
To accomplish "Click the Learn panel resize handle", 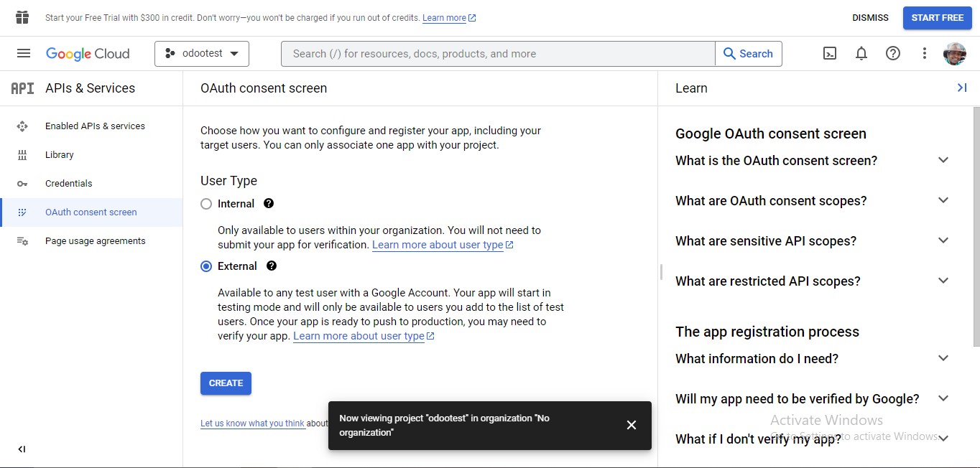I will [661, 272].
